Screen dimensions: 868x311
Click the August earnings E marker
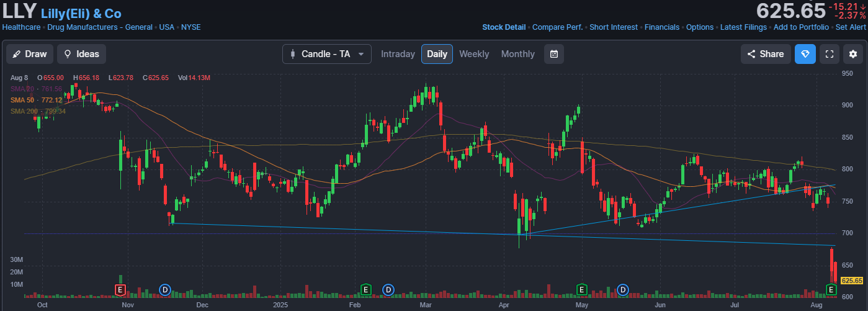pyautogui.click(x=831, y=289)
